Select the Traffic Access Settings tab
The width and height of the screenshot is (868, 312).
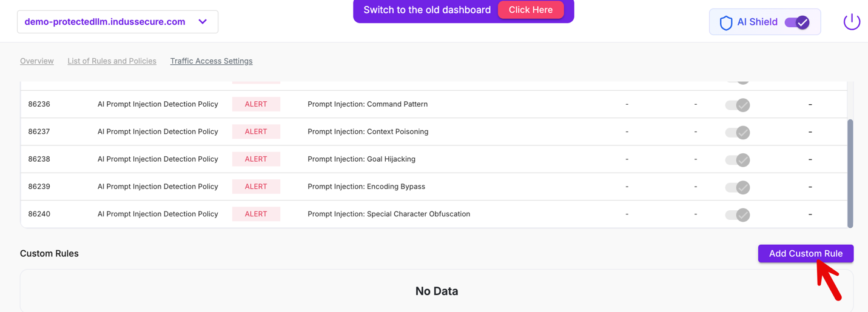click(211, 61)
